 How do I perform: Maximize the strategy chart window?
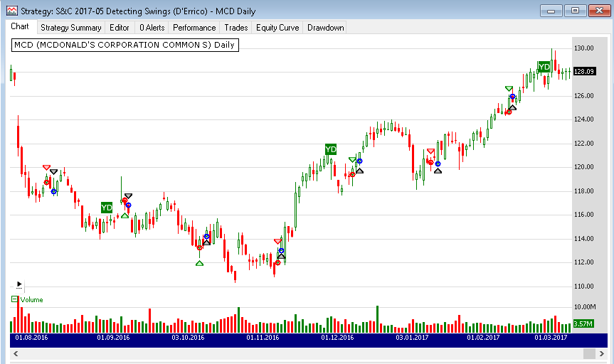pos(575,11)
